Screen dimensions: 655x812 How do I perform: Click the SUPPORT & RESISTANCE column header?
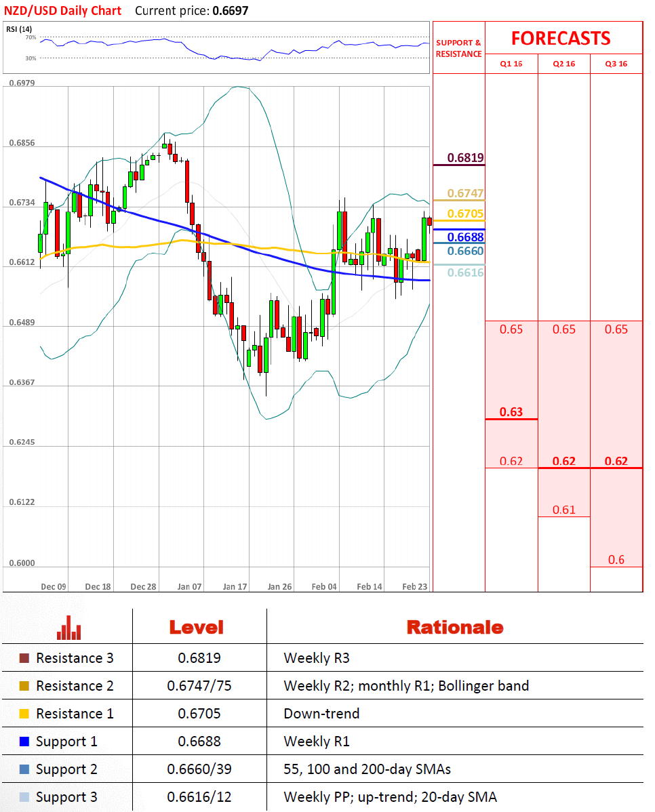(x=458, y=48)
